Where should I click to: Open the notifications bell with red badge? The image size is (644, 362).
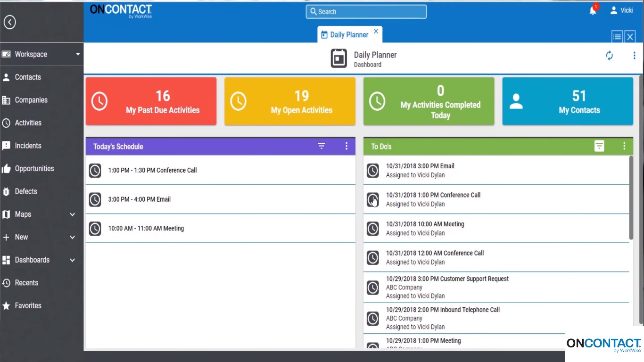[x=593, y=9]
